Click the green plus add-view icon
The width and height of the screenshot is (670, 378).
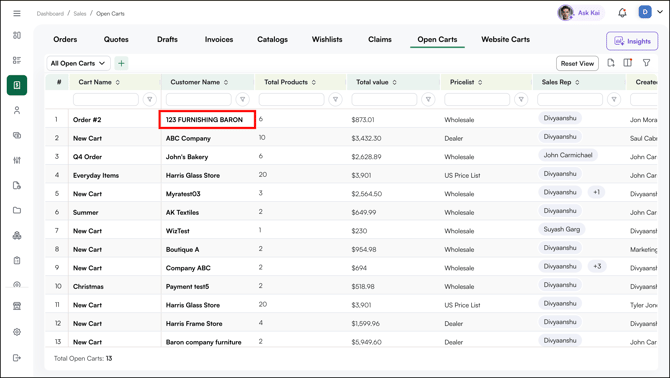121,63
